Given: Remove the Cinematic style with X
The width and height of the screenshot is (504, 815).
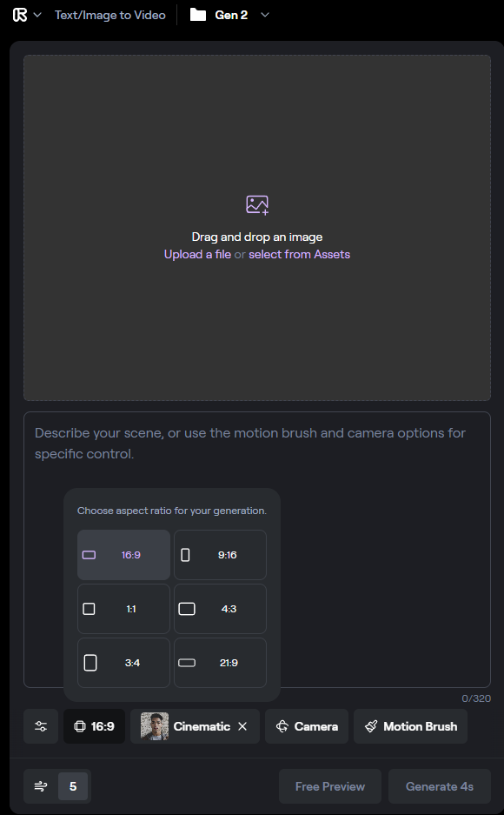Looking at the screenshot, I should click(x=242, y=726).
